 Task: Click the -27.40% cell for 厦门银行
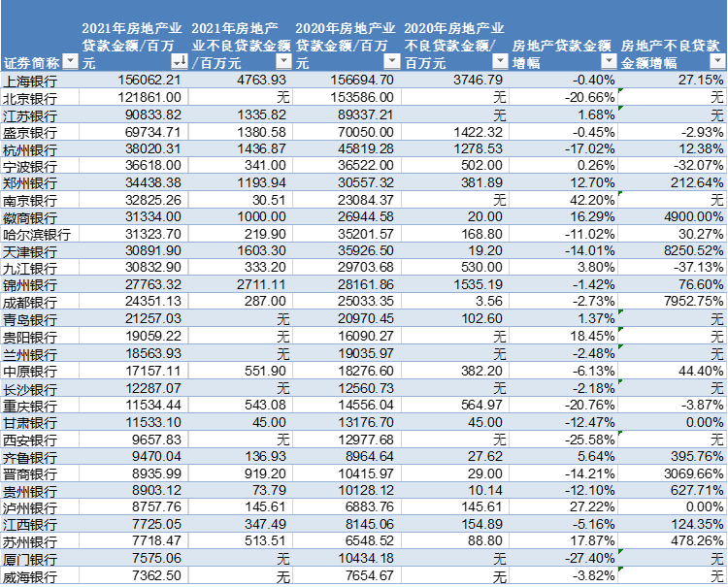563,558
